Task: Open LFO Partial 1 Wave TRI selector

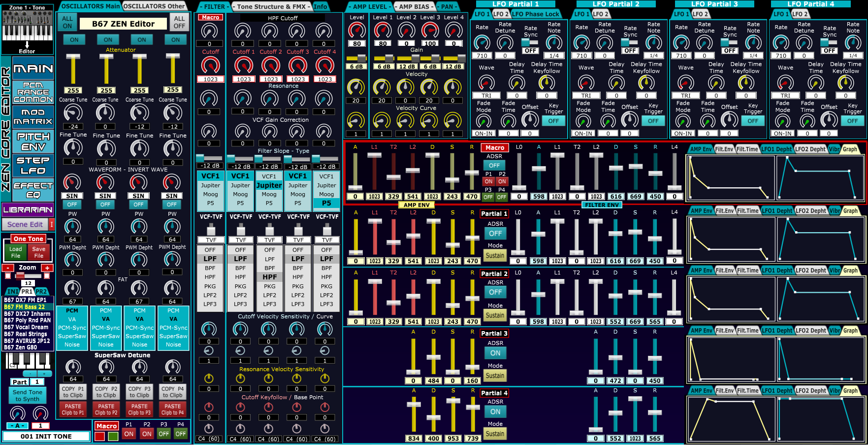Action: (486, 96)
